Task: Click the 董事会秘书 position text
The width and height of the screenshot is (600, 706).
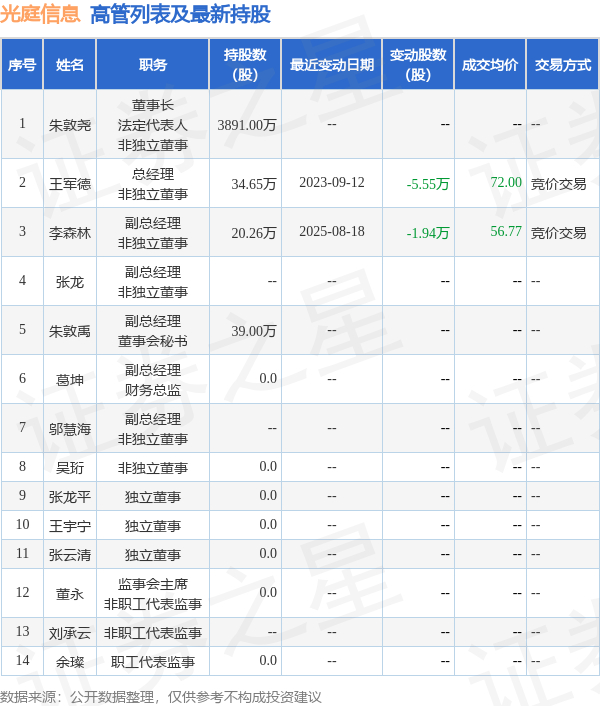Action: tap(153, 341)
